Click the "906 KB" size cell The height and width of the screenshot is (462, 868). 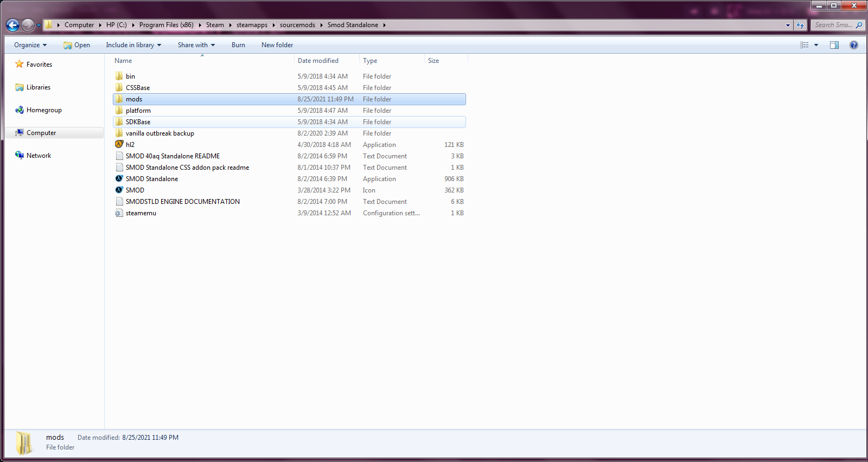pos(454,179)
